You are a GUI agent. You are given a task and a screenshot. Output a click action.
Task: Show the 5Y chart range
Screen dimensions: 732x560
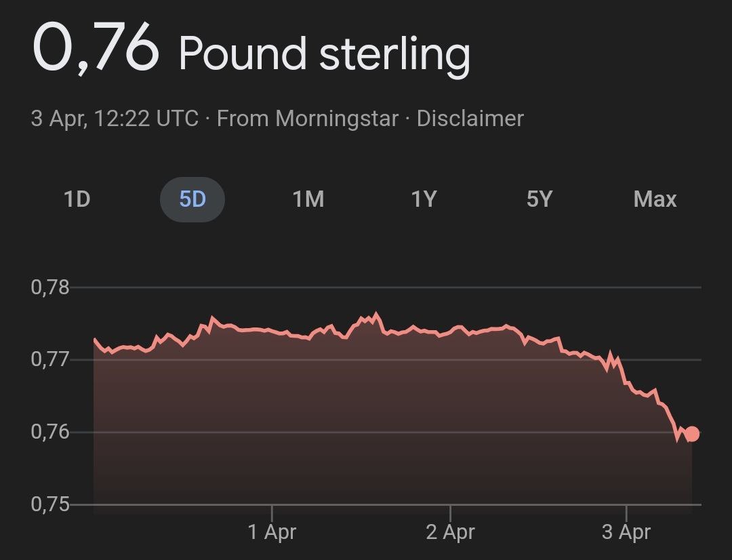pyautogui.click(x=540, y=199)
